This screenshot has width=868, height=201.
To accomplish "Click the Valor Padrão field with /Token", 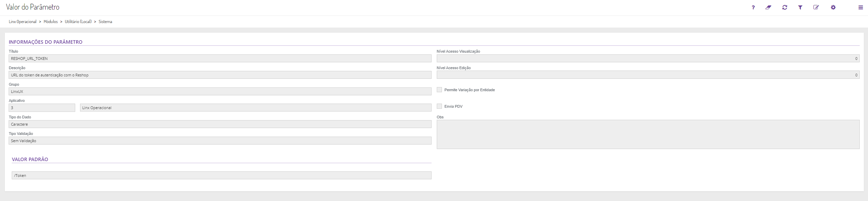I will click(221, 176).
